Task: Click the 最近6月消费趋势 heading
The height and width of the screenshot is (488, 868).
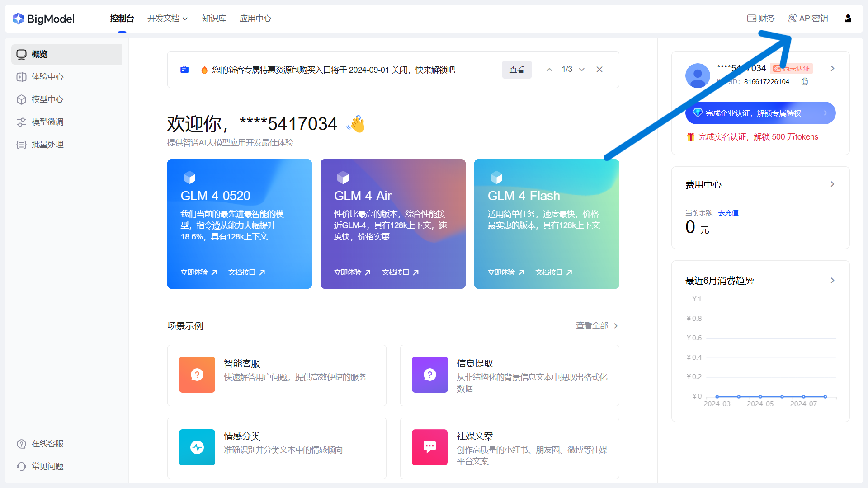Action: 720,281
